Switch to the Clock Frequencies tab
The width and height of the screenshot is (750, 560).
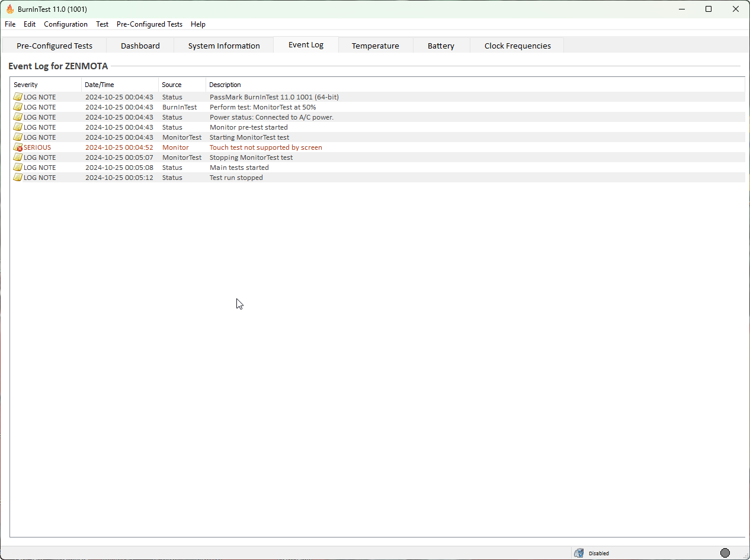coord(518,46)
